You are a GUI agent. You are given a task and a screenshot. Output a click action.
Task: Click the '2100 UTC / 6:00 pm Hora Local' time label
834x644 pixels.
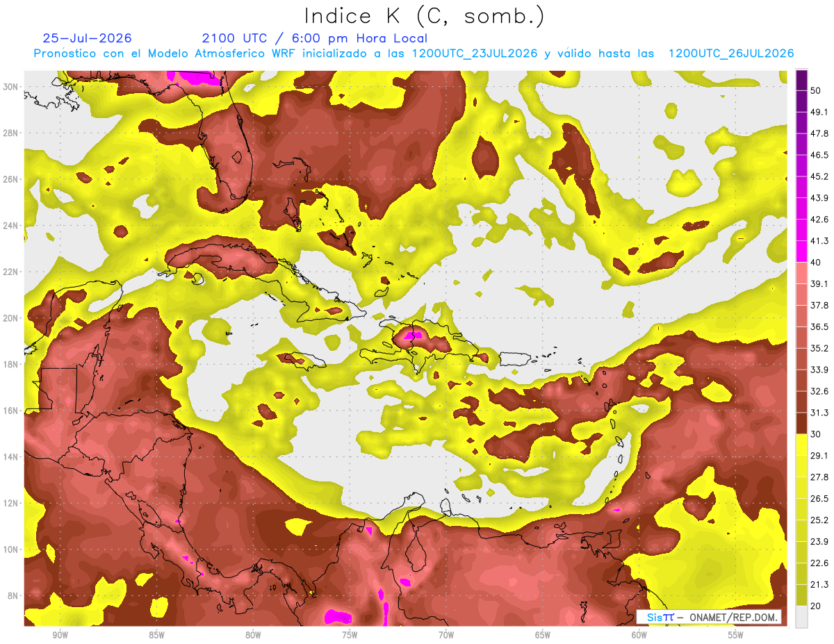[x=315, y=38]
